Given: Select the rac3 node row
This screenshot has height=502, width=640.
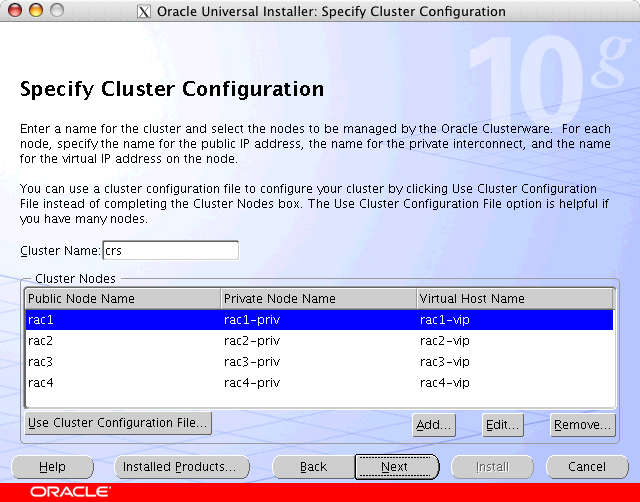Looking at the screenshot, I should pyautogui.click(x=120, y=362).
